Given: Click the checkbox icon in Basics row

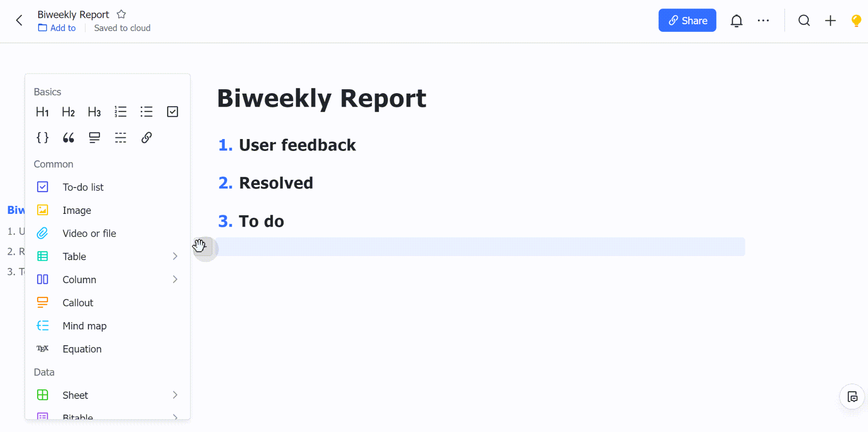Looking at the screenshot, I should (172, 112).
